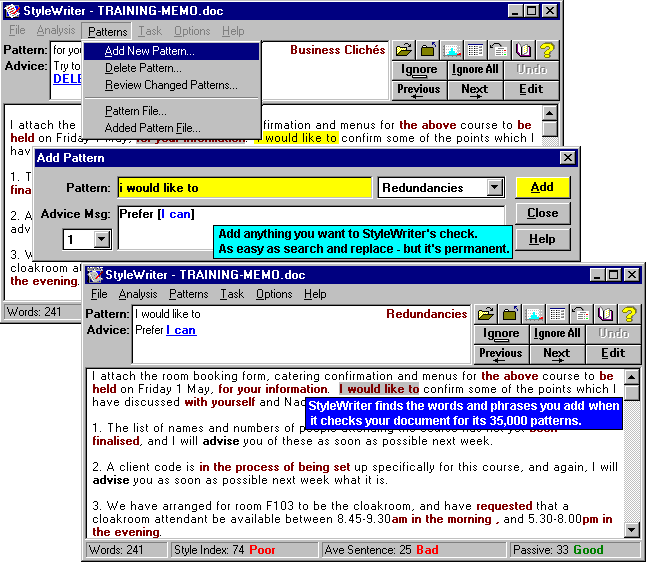649x564 pixels.
Task: Open Help menu in lower window
Action: 315,294
